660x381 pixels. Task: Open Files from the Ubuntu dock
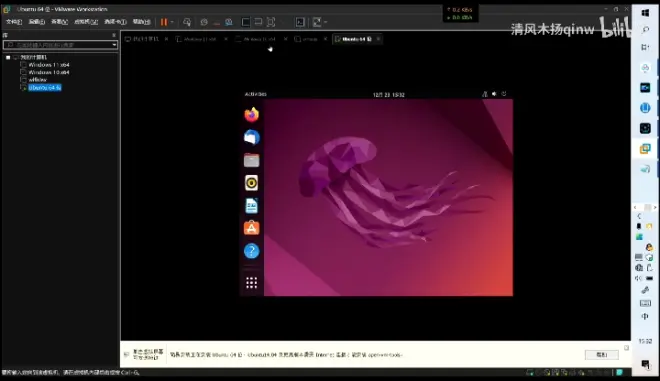(251, 160)
